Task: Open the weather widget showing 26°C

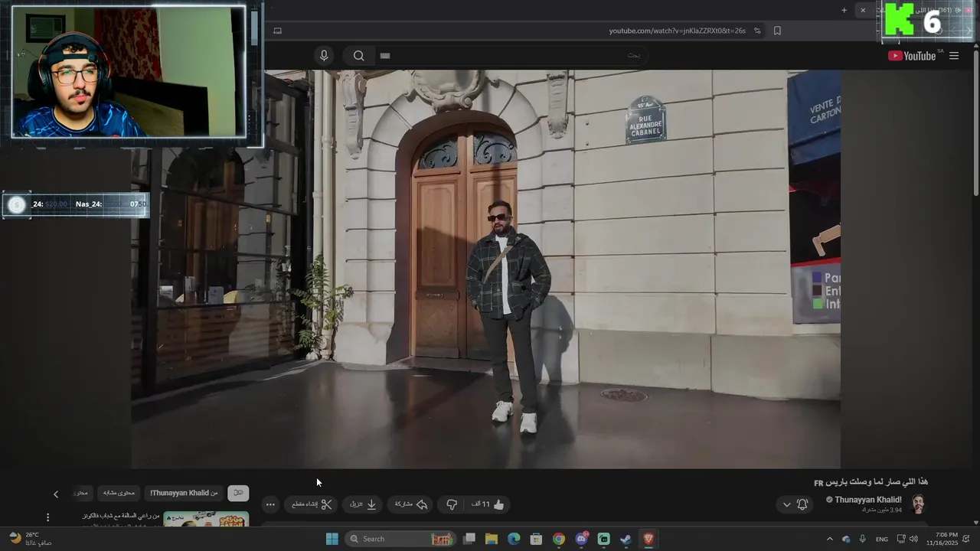Action: (x=30, y=539)
